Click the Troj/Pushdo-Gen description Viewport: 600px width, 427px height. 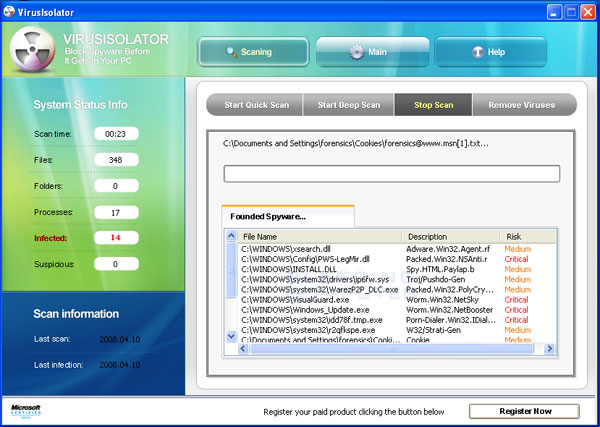click(435, 279)
